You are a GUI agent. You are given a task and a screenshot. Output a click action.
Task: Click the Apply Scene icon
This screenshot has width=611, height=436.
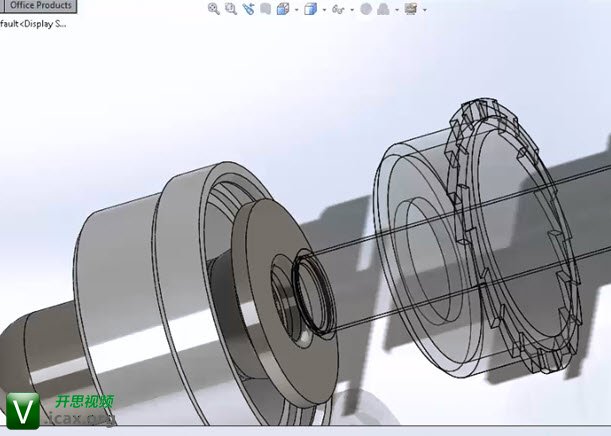click(384, 9)
